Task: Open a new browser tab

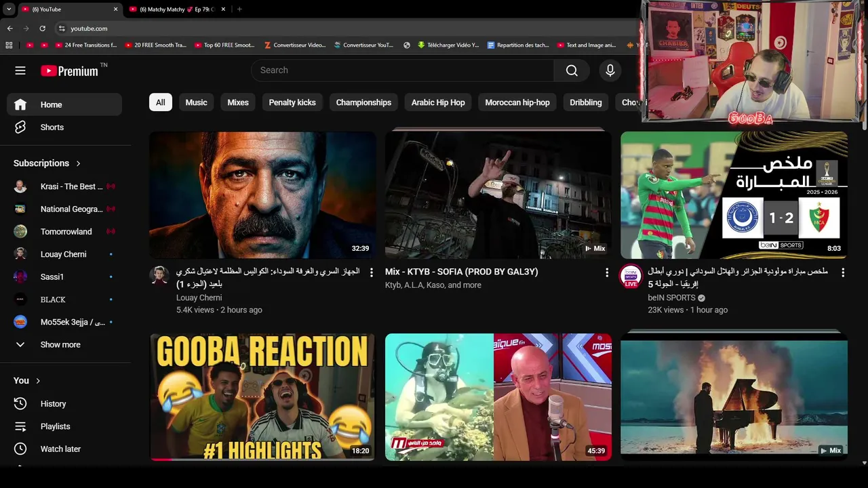Action: [x=239, y=9]
